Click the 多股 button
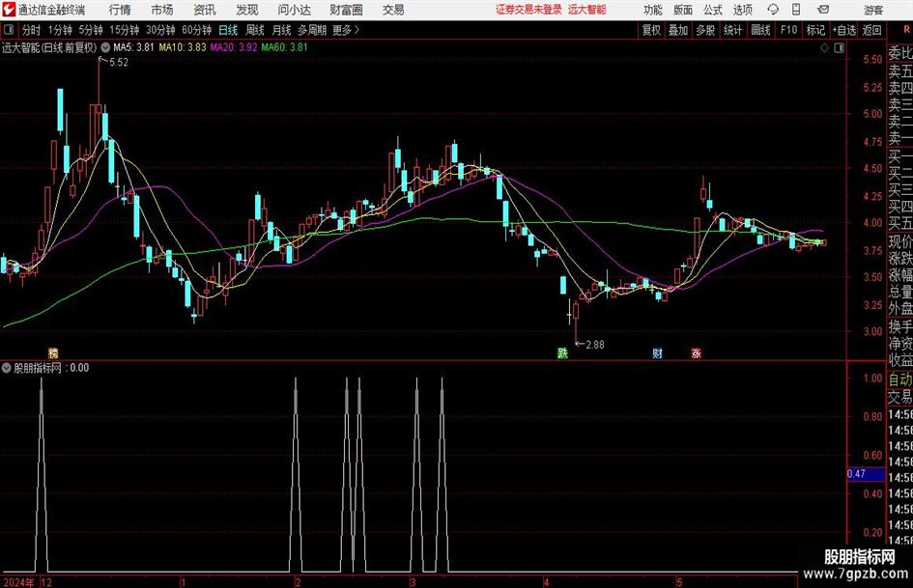Image resolution: width=913 pixels, height=588 pixels. [x=705, y=30]
